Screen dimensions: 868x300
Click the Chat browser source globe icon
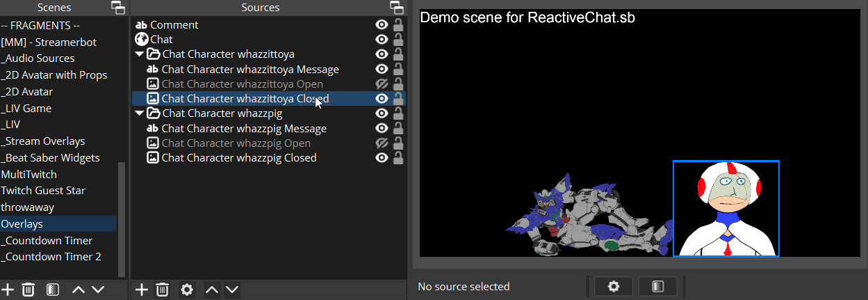(x=141, y=40)
